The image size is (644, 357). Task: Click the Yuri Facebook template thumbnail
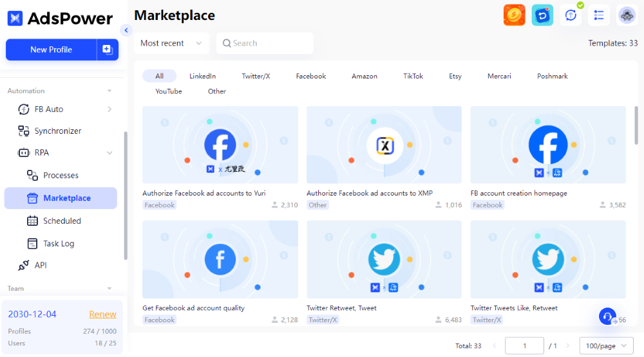[220, 145]
